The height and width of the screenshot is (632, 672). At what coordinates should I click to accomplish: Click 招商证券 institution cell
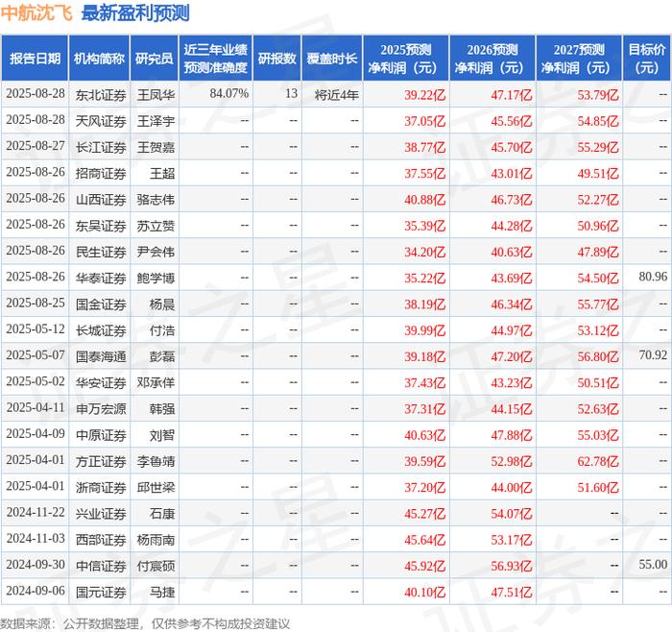(101, 173)
